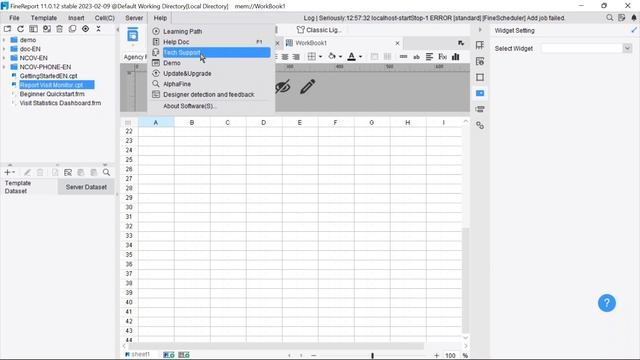Open cell attributes icon in right sidebar
The image size is (640, 360).
480,45
